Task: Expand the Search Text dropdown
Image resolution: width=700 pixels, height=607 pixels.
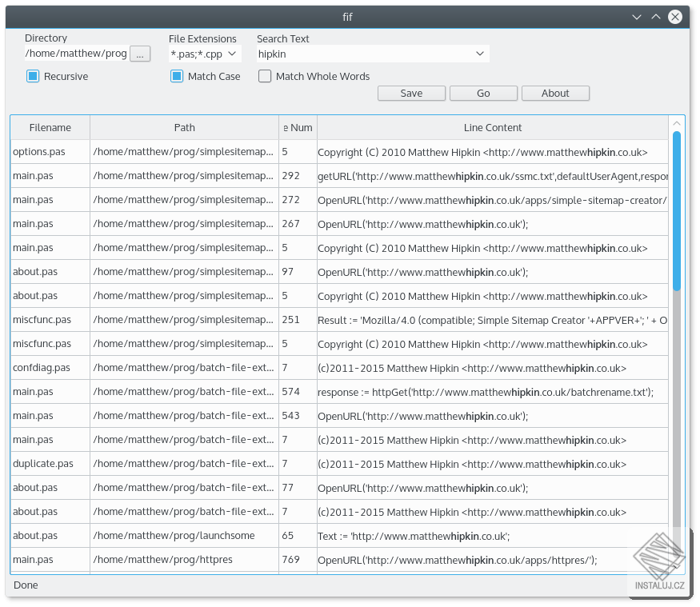Action: [x=480, y=54]
